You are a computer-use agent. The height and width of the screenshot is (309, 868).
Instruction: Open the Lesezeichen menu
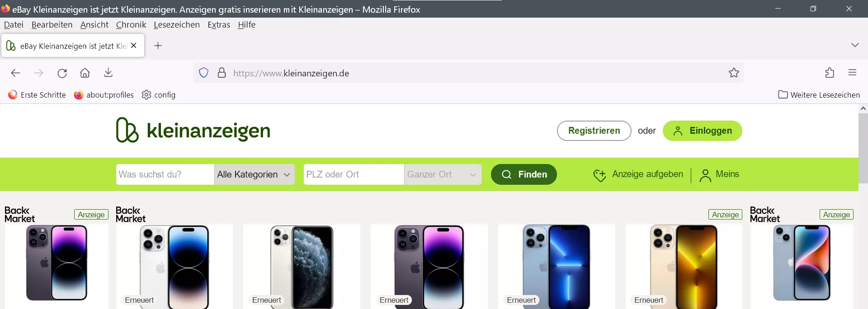[177, 25]
